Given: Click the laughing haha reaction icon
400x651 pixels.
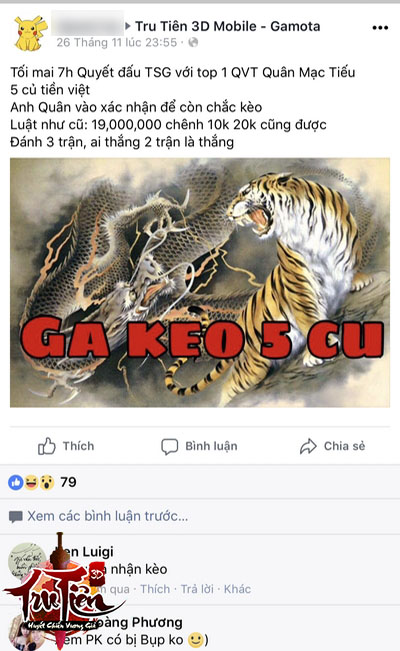Looking at the screenshot, I should tap(31, 482).
